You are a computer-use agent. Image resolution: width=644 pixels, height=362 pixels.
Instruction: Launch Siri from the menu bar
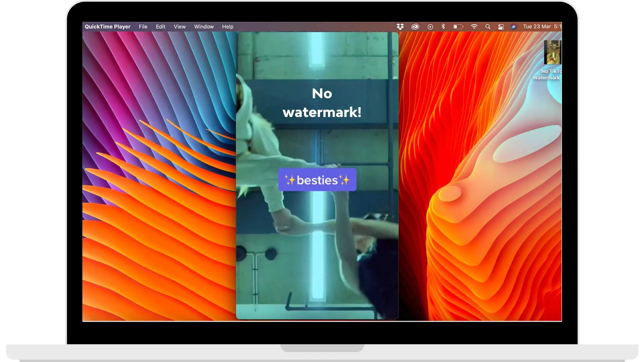click(514, 27)
